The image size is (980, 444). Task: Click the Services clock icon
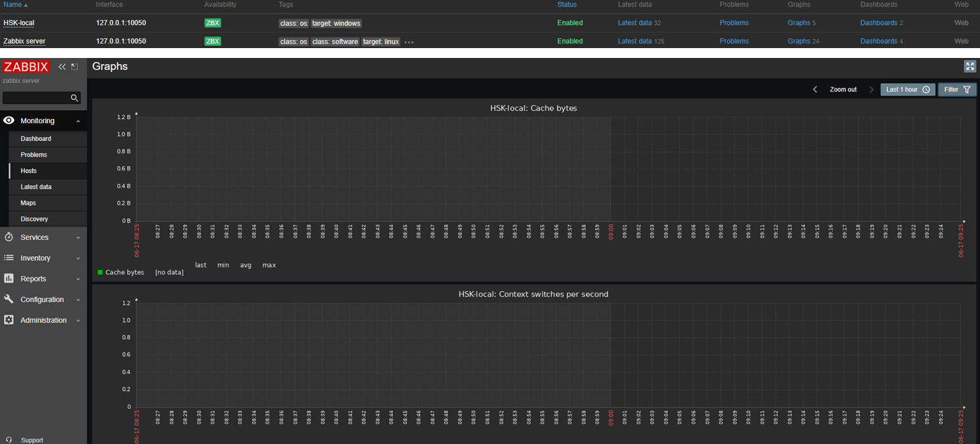(x=9, y=237)
